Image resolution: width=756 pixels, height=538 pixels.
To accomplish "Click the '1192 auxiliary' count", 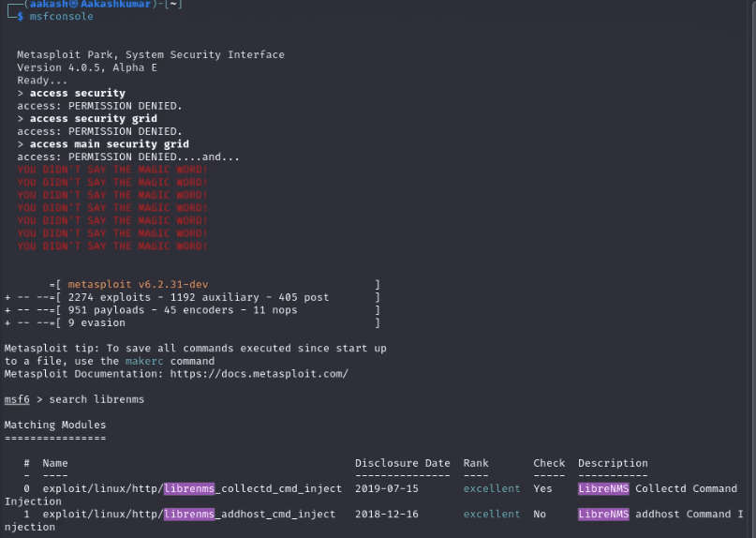I will click(x=215, y=297).
